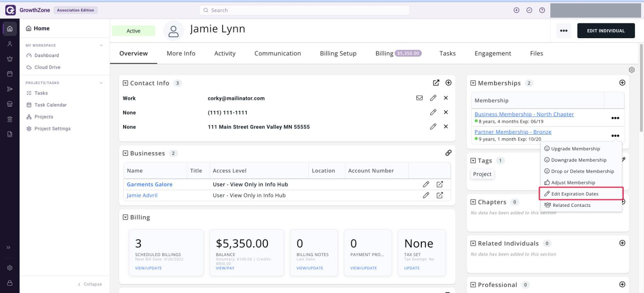The height and width of the screenshot is (293, 644).
Task: Open the calendar Events icon in left rail
Action: tap(10, 74)
